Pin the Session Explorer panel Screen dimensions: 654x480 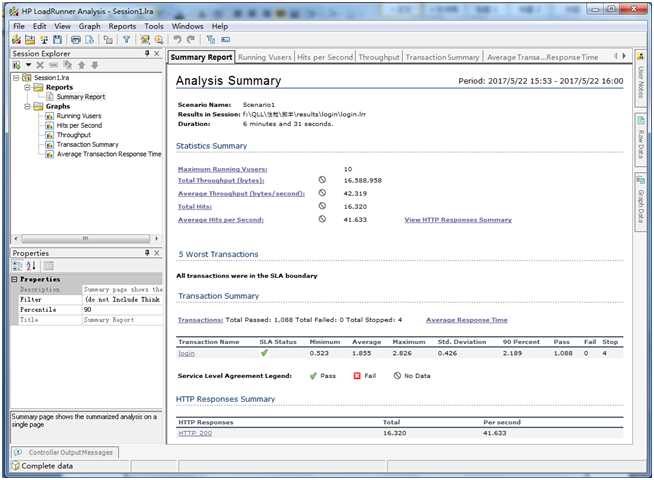pos(147,53)
